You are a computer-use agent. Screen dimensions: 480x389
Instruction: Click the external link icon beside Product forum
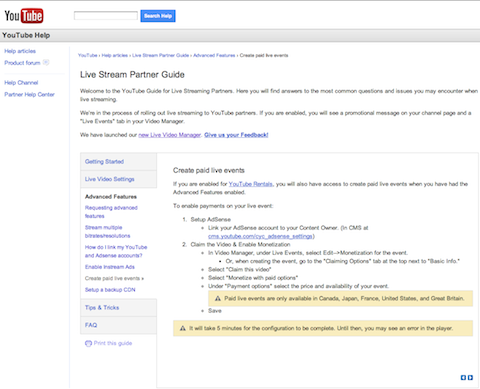(46, 62)
